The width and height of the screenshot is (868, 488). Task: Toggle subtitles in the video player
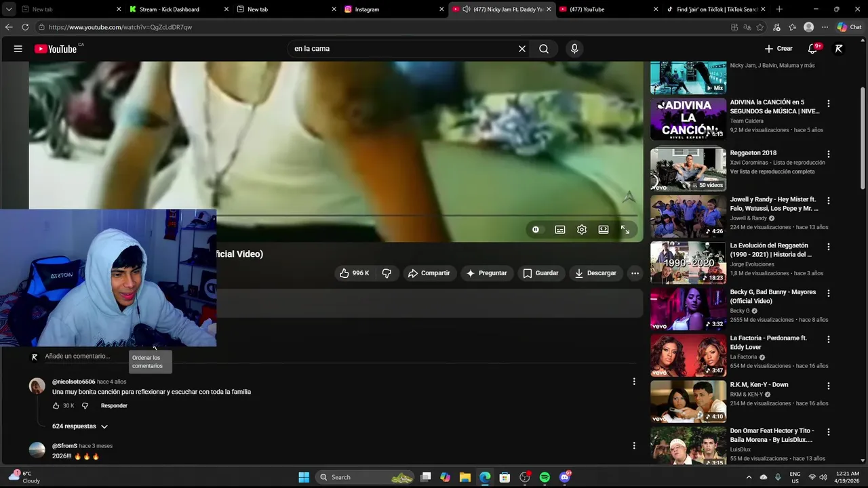[x=560, y=230]
